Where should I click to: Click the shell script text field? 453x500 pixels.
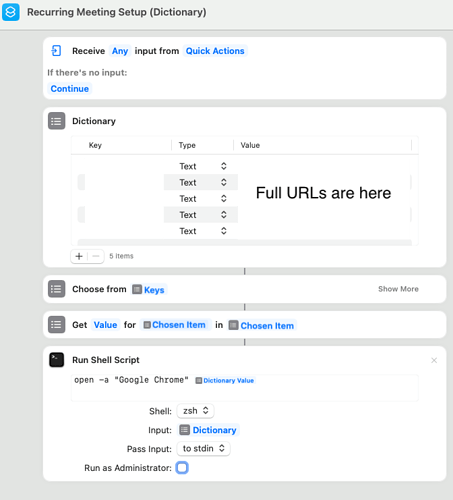pos(245,388)
